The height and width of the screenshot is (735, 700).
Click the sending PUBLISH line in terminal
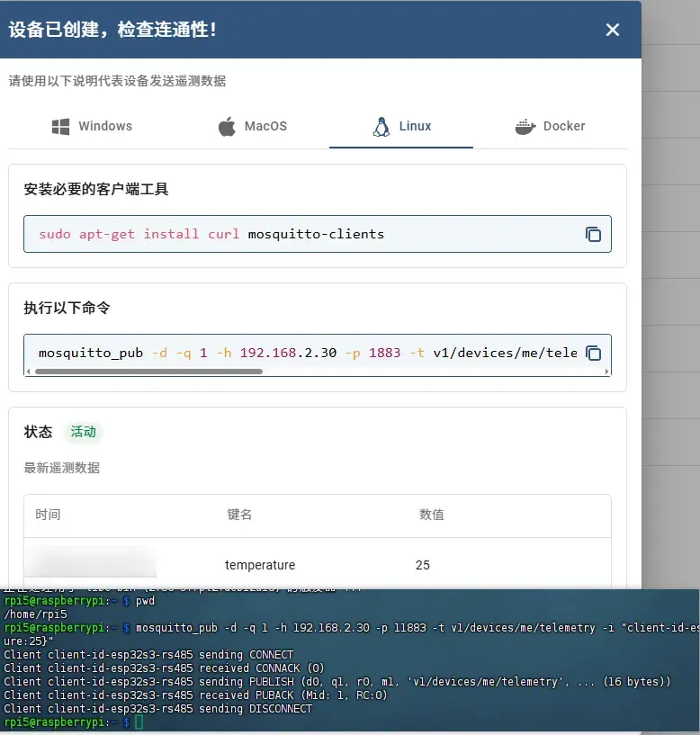[337, 682]
